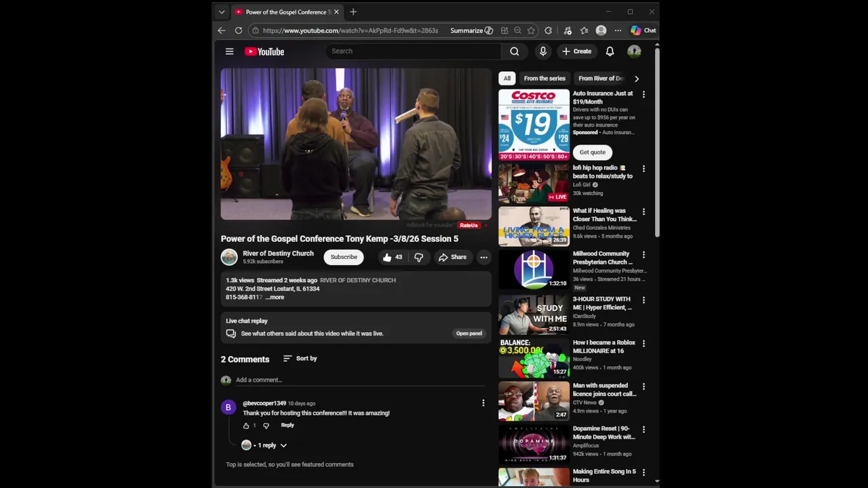868x488 pixels.
Task: View site information lock icon
Action: tap(255, 30)
